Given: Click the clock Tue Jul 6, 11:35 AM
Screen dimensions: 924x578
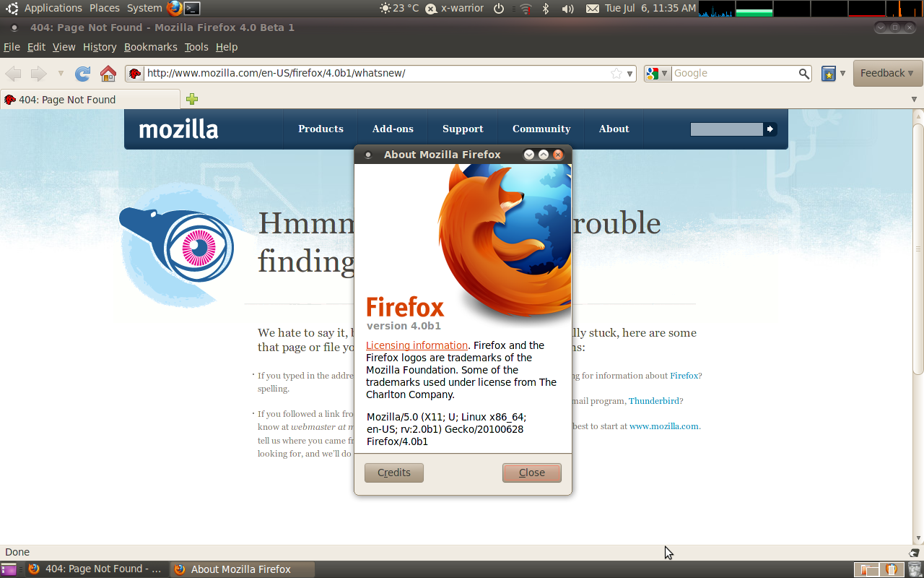Looking at the screenshot, I should pos(650,8).
